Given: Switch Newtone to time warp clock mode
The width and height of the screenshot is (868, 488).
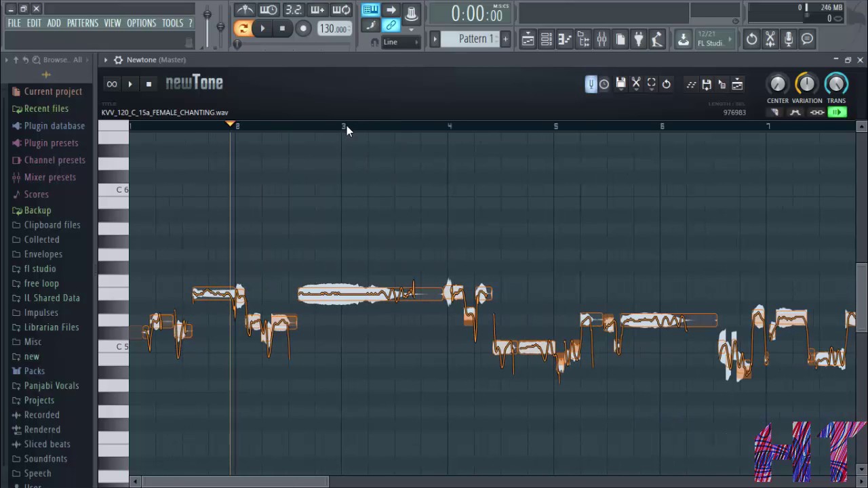Looking at the screenshot, I should pos(604,84).
